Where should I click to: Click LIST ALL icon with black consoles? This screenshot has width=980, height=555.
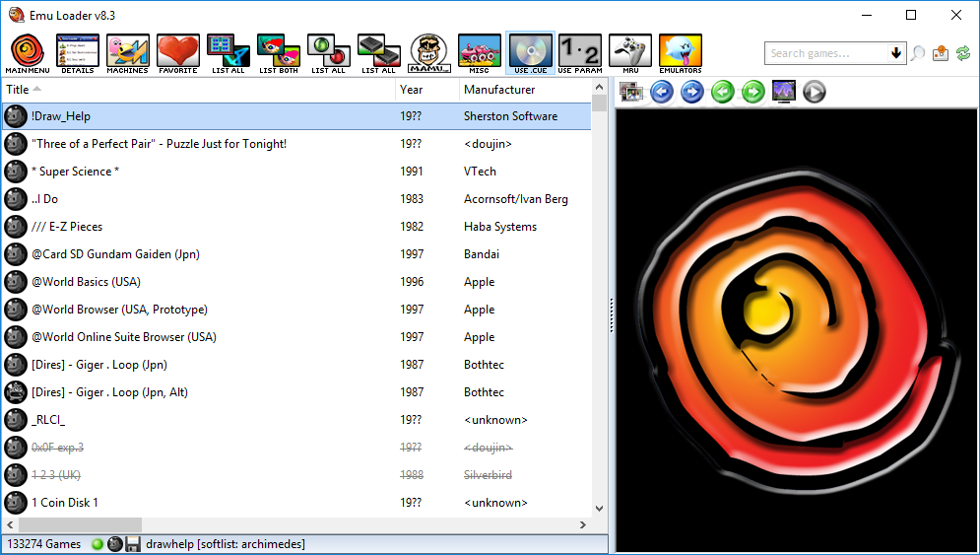pyautogui.click(x=379, y=53)
